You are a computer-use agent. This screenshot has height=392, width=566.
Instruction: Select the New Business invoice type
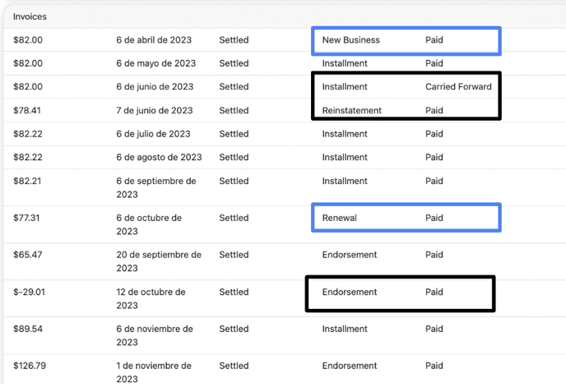point(350,40)
